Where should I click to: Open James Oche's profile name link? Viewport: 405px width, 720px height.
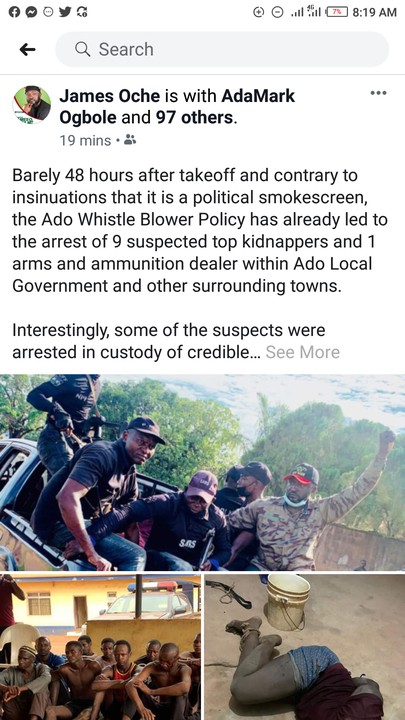pyautogui.click(x=110, y=96)
